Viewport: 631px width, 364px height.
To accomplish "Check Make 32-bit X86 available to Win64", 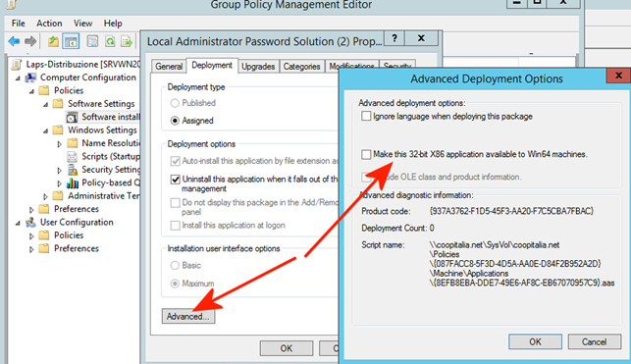I will click(x=366, y=154).
